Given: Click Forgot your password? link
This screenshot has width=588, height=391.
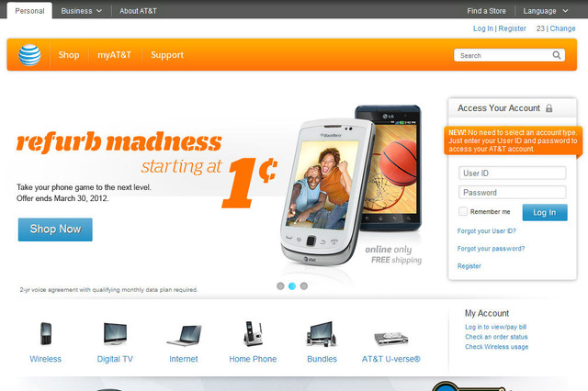Looking at the screenshot, I should click(491, 249).
